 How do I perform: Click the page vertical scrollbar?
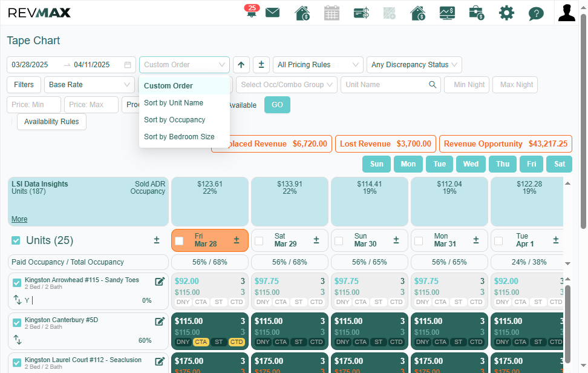pyautogui.click(x=583, y=121)
